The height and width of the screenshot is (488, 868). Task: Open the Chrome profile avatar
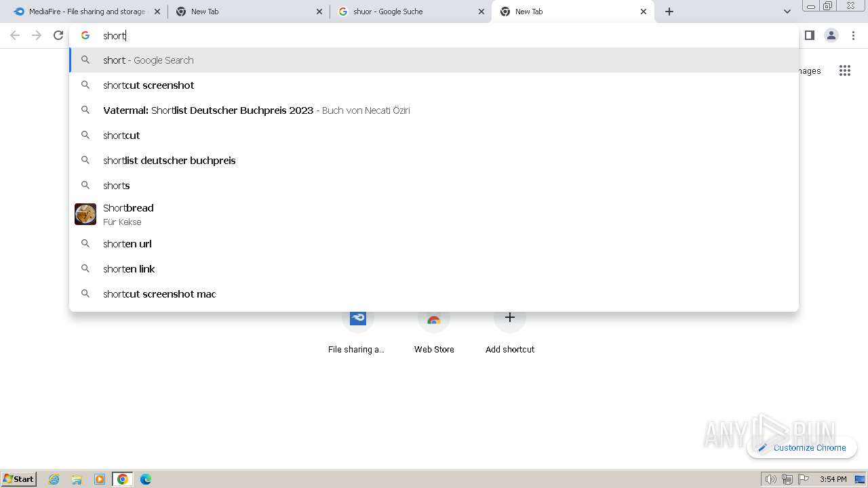(831, 35)
